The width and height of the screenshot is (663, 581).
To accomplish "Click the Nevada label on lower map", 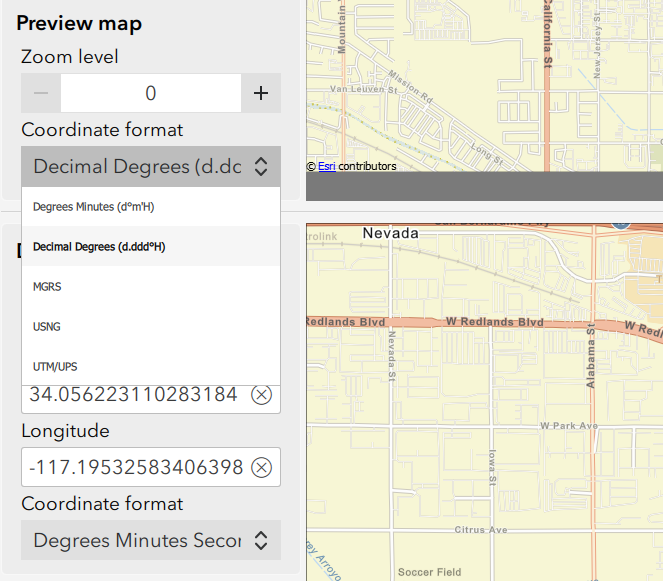I will pos(391,233).
